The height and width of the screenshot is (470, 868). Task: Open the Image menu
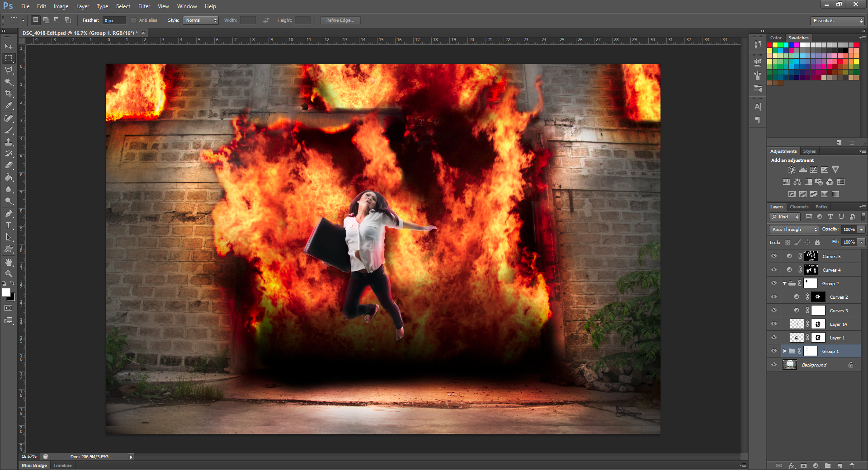point(61,6)
